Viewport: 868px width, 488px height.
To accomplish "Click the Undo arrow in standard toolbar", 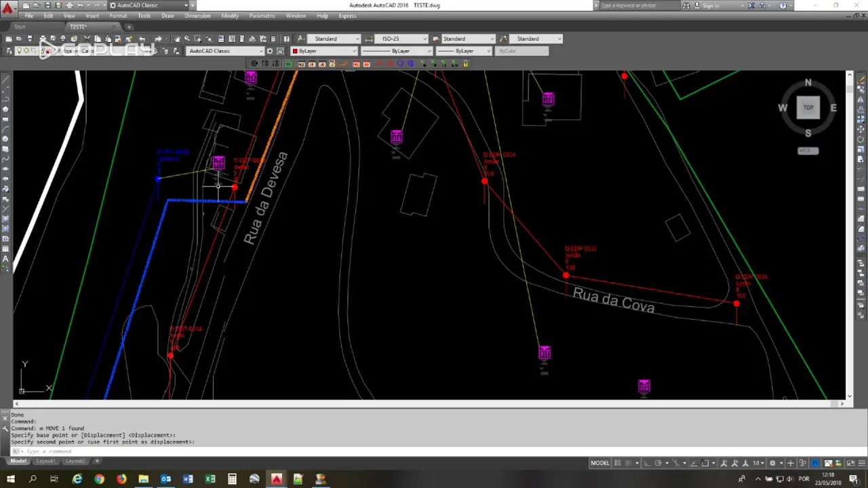I will point(141,39).
